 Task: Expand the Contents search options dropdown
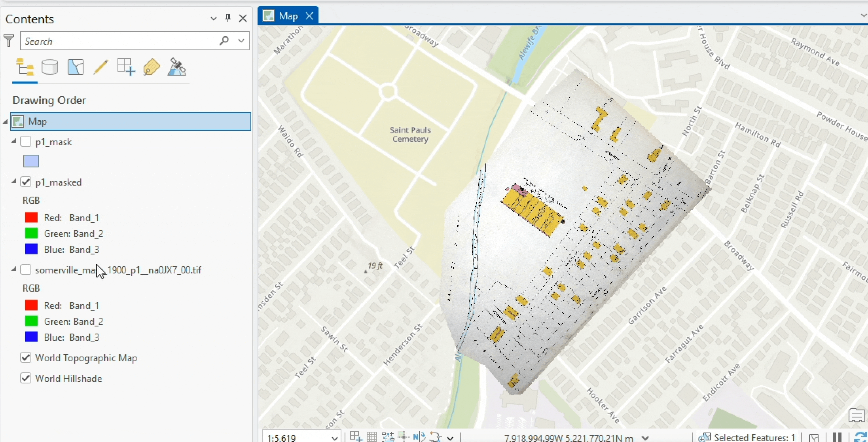tap(241, 41)
